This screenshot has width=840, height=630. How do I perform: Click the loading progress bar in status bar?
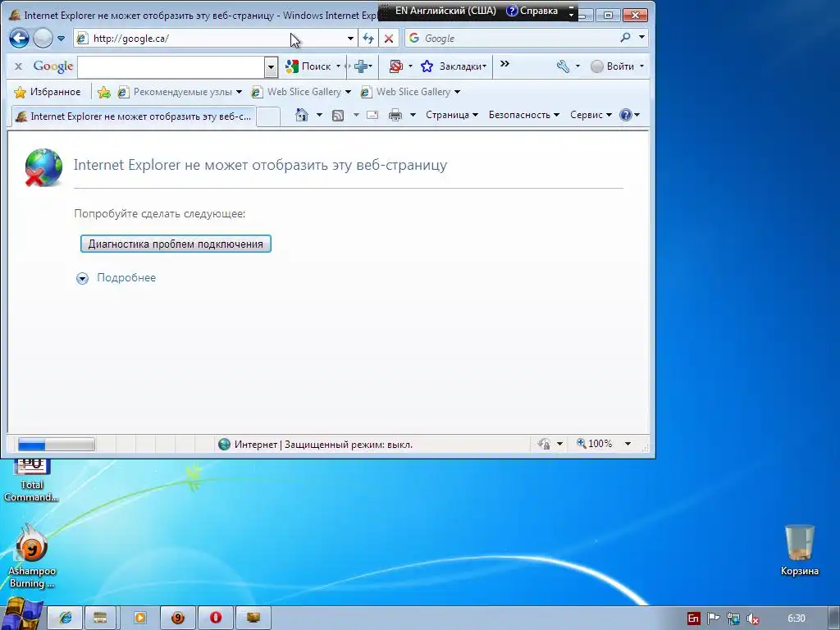[x=57, y=444]
